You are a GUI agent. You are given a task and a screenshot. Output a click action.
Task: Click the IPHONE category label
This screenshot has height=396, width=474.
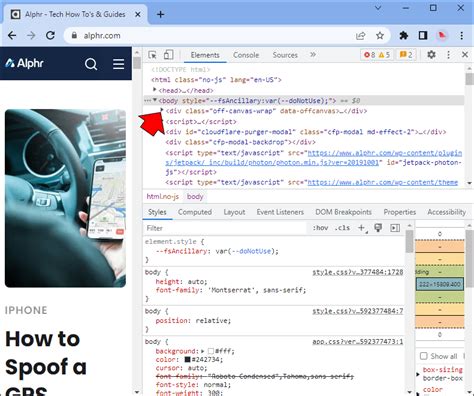pyautogui.click(x=26, y=310)
